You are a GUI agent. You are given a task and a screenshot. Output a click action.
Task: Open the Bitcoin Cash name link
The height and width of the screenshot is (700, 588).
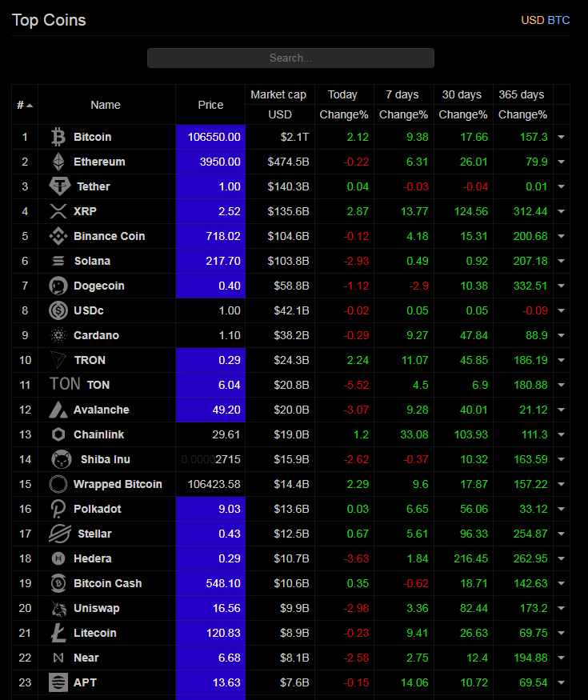[x=107, y=583]
